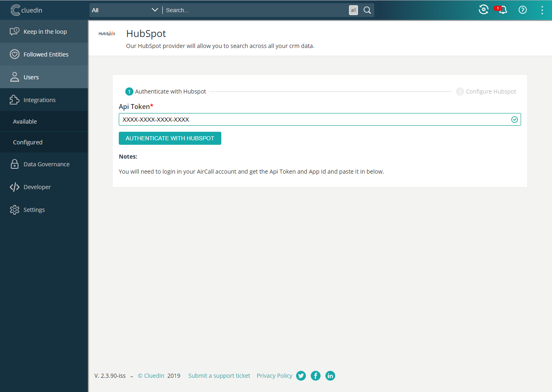Open the Submit a support ticket link

click(x=219, y=375)
